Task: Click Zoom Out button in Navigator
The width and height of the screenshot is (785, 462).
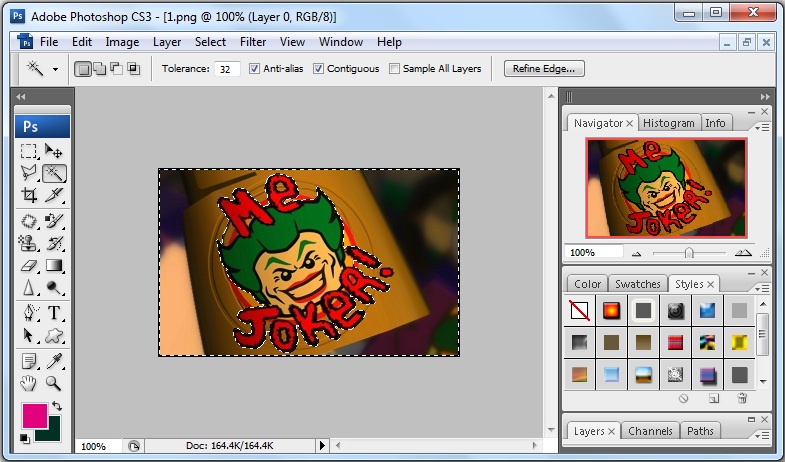Action: 636,253
